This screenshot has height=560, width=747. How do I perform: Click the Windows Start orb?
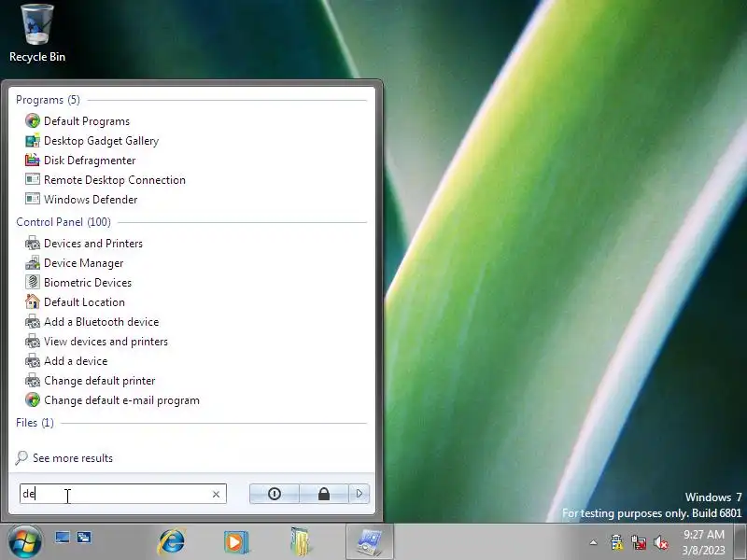point(24,541)
